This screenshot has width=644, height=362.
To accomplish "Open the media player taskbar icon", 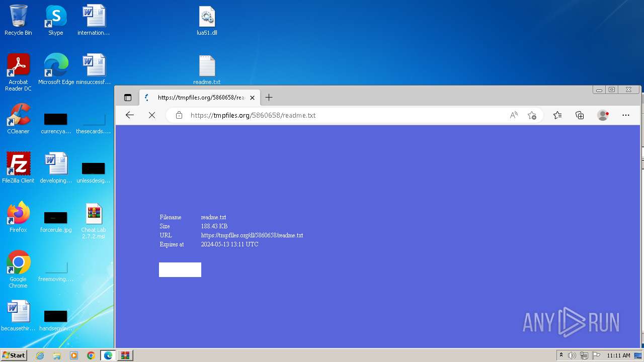I will coord(74,355).
